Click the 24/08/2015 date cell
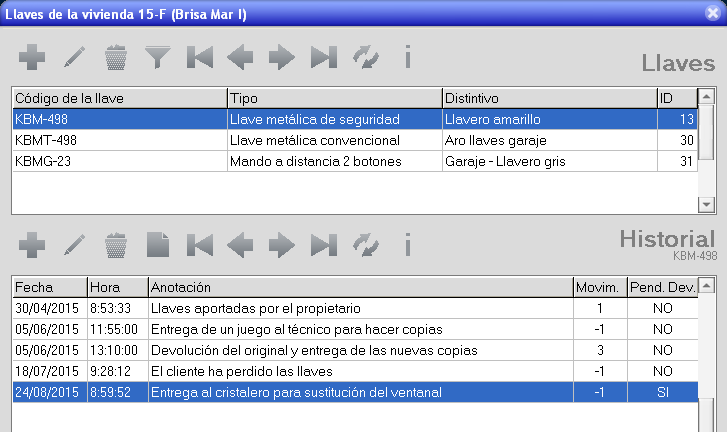 (50, 392)
